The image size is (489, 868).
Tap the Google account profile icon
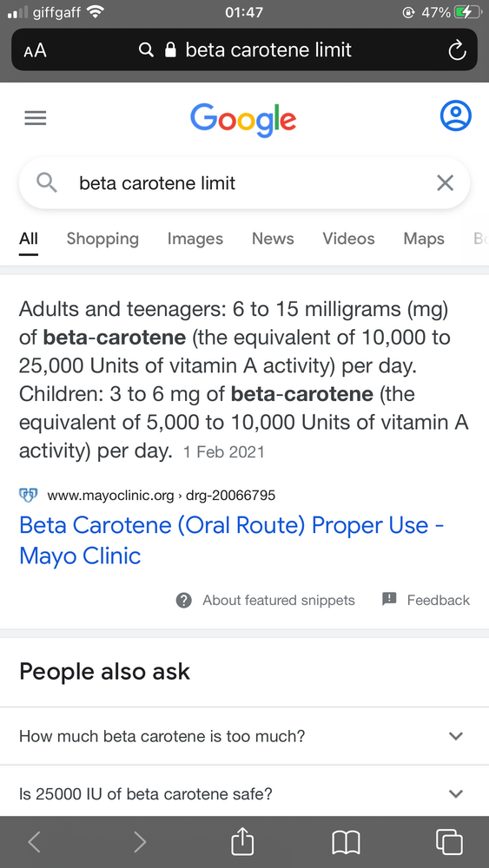(455, 116)
